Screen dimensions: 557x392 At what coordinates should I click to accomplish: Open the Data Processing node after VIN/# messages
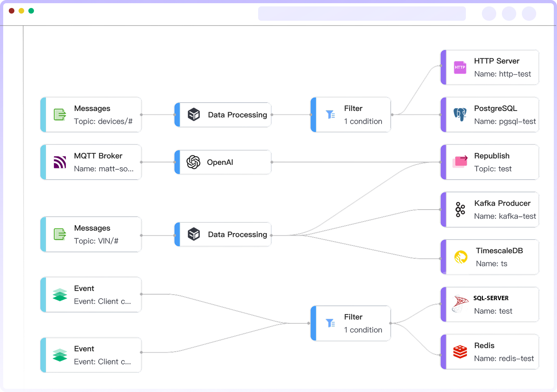click(223, 235)
